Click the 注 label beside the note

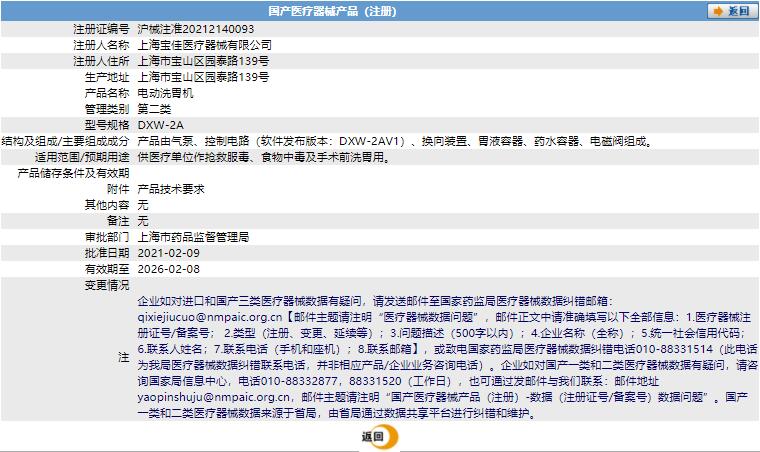(124, 357)
